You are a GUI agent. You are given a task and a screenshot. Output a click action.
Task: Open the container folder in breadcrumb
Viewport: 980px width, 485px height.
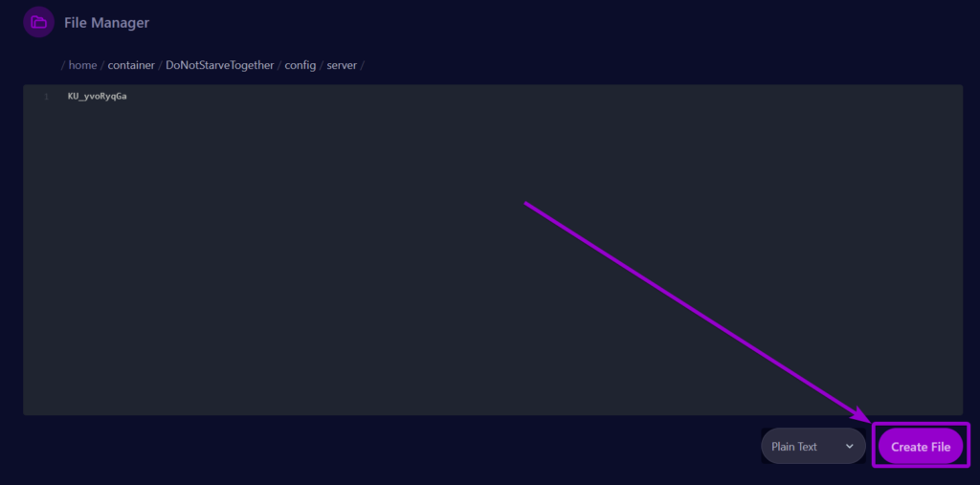(131, 65)
